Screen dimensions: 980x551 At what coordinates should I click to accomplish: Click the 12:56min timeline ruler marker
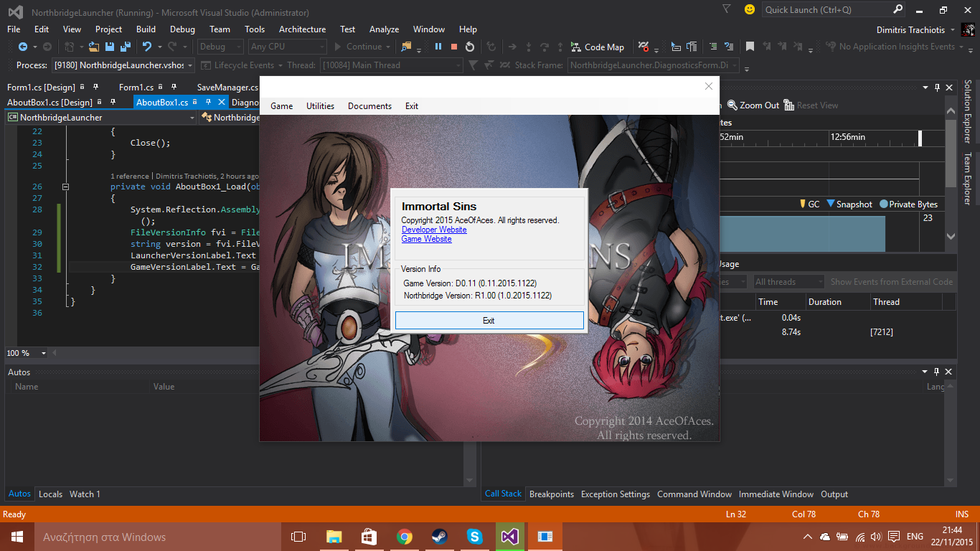pyautogui.click(x=848, y=137)
